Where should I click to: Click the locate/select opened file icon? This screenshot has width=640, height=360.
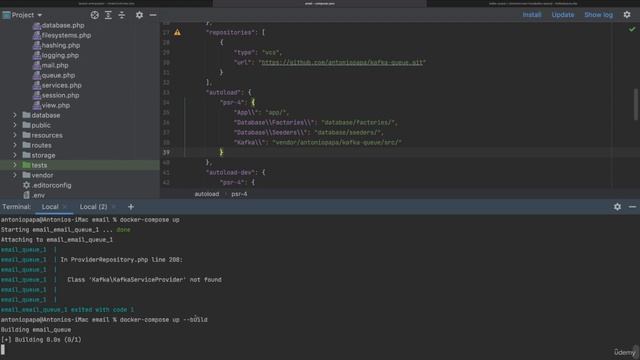pos(95,15)
